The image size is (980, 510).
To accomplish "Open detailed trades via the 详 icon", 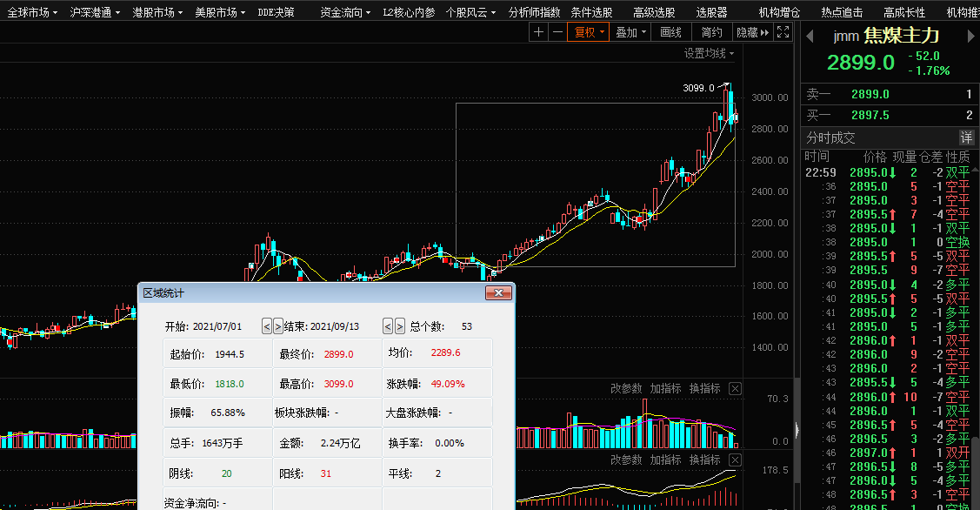I will pyautogui.click(x=966, y=138).
